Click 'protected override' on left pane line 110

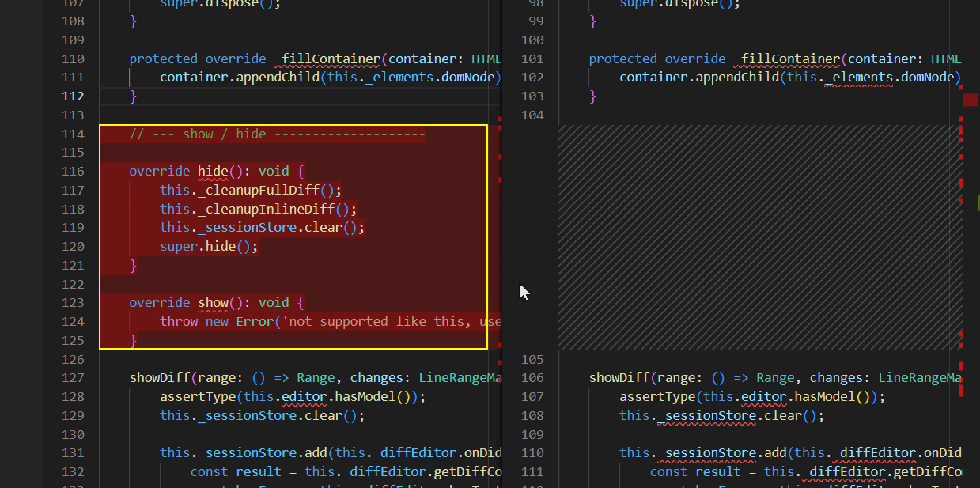[198, 59]
